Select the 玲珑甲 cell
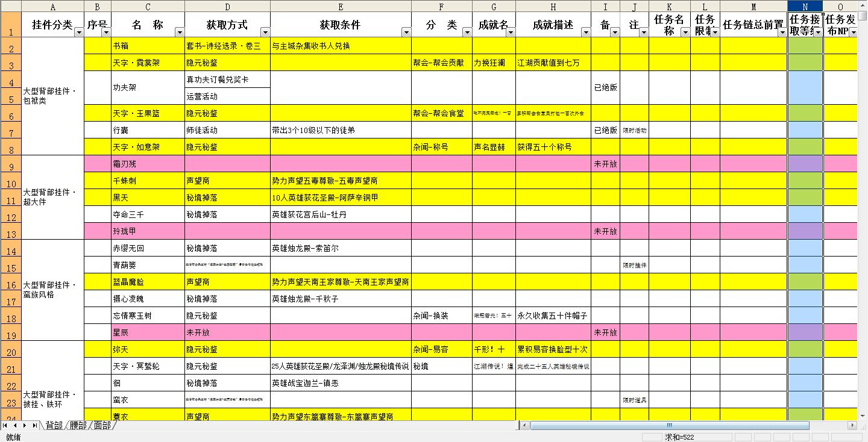Screen dimensions: 868x442 (148, 231)
